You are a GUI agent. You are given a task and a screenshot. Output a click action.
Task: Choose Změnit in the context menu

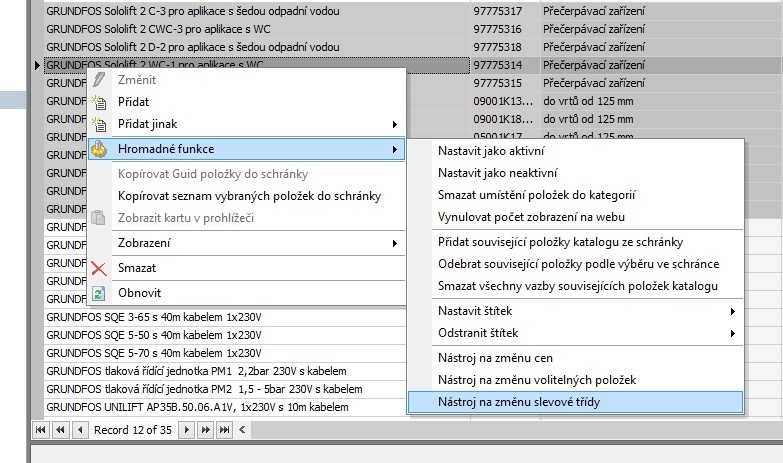[x=246, y=80]
